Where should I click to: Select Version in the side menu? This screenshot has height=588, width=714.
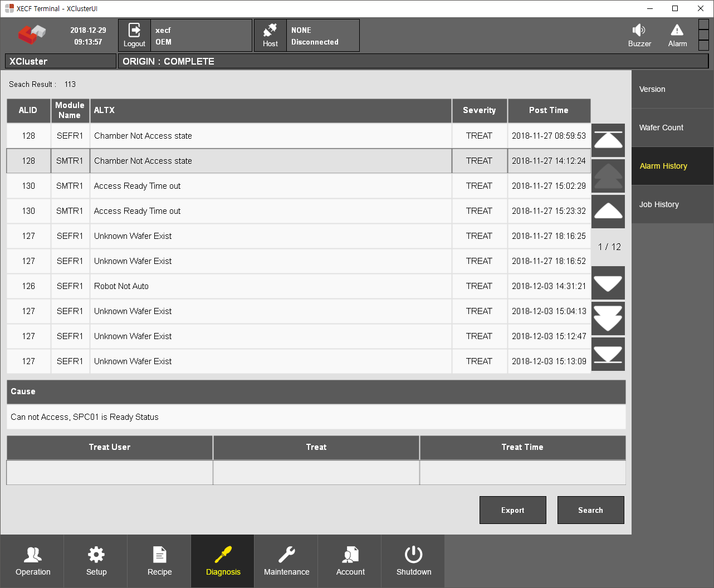coord(672,89)
